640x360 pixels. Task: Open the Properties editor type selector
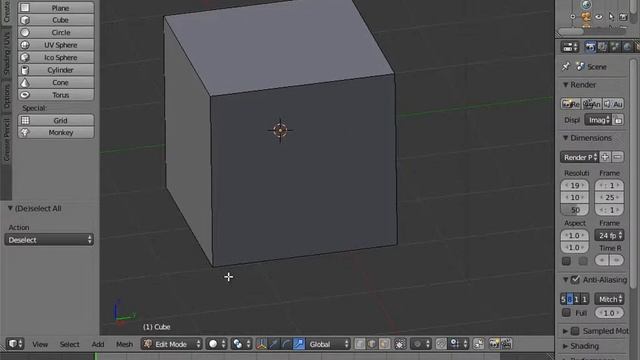point(570,47)
